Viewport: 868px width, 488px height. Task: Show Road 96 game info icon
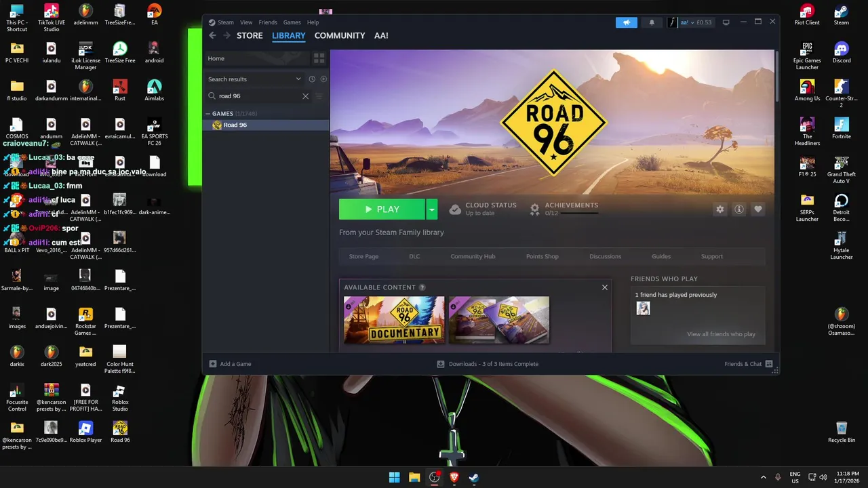tap(739, 209)
